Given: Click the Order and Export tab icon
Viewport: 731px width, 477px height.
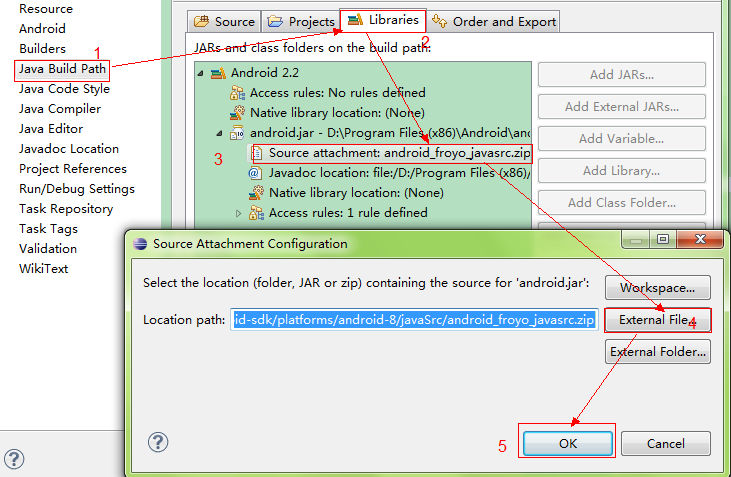Looking at the screenshot, I should click(x=439, y=21).
